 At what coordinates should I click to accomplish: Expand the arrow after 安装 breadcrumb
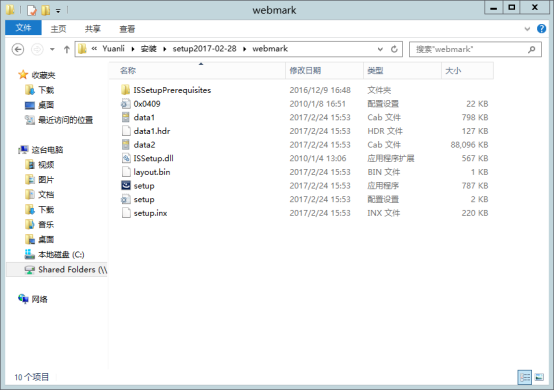[165, 49]
